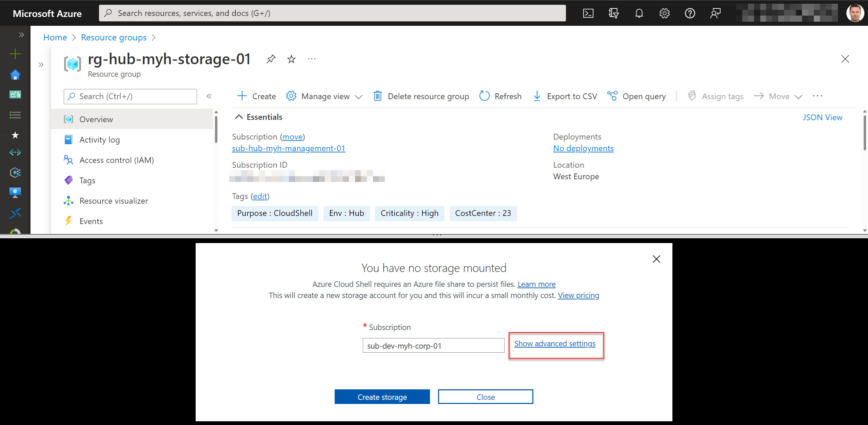Click the Show advanced settings link
Screen dimensions: 868x425
click(555, 344)
